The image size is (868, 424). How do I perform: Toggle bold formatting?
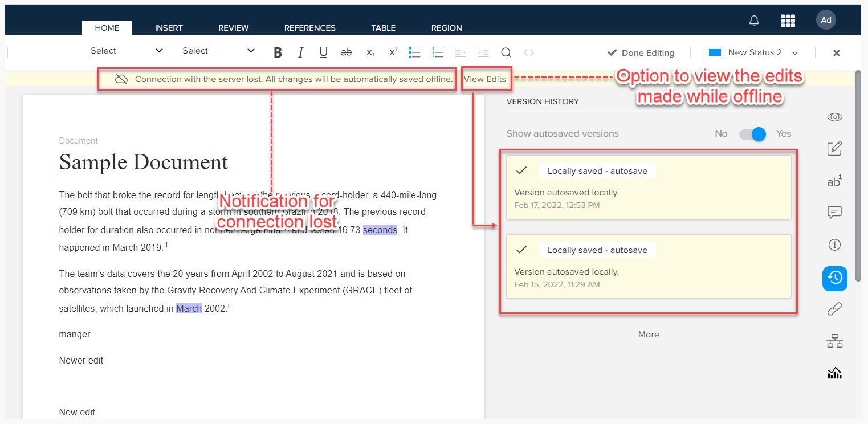coord(278,52)
